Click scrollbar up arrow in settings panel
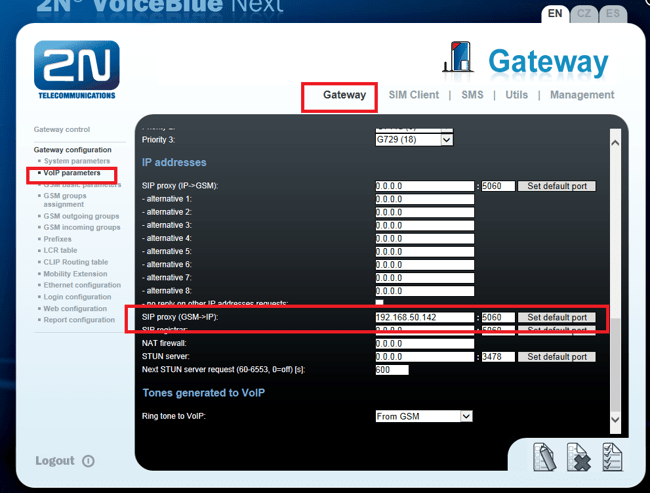This screenshot has height=493, width=650. 615,143
